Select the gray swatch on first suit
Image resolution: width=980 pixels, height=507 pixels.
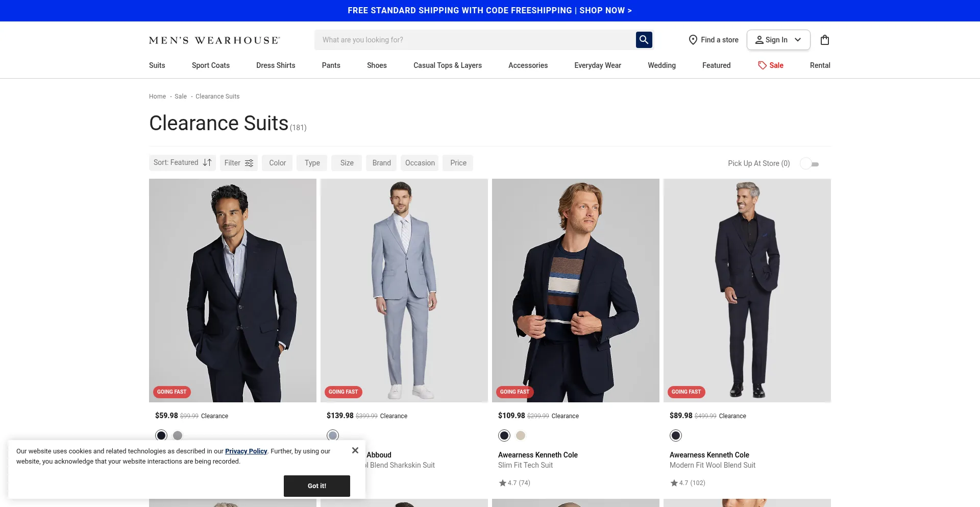pyautogui.click(x=178, y=436)
